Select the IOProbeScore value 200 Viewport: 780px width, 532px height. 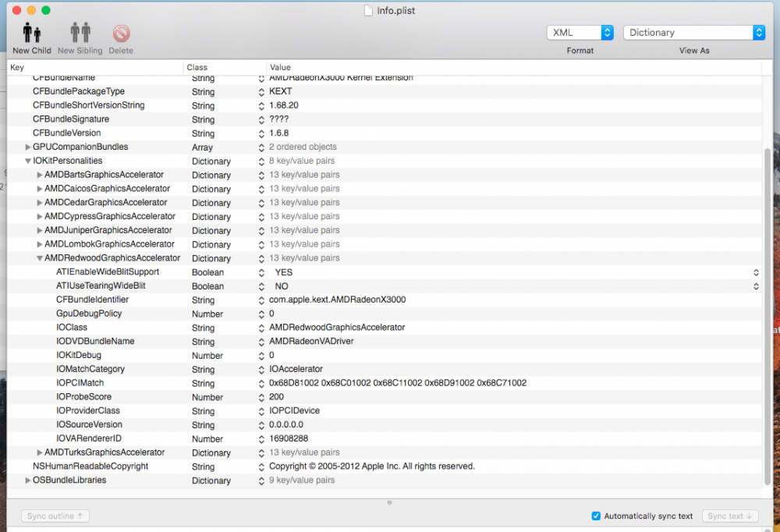[x=276, y=397]
